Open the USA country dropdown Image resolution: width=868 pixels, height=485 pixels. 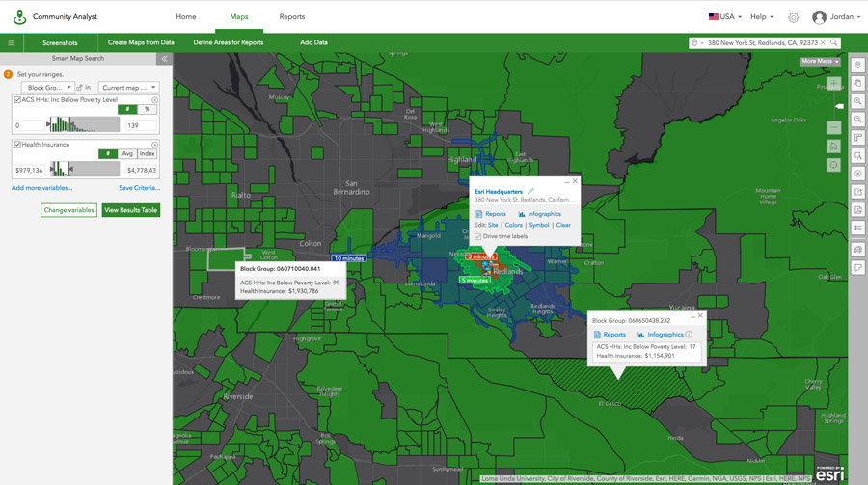pos(725,17)
